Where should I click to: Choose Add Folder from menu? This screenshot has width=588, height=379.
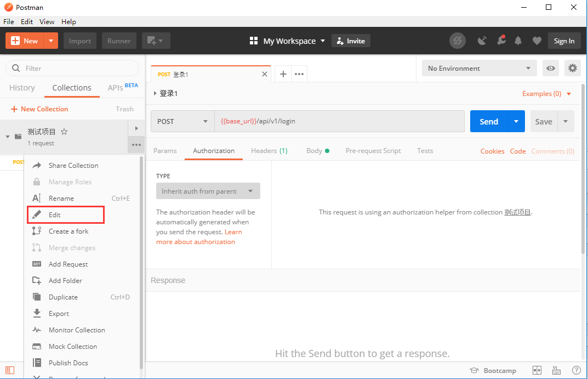click(x=82, y=281)
